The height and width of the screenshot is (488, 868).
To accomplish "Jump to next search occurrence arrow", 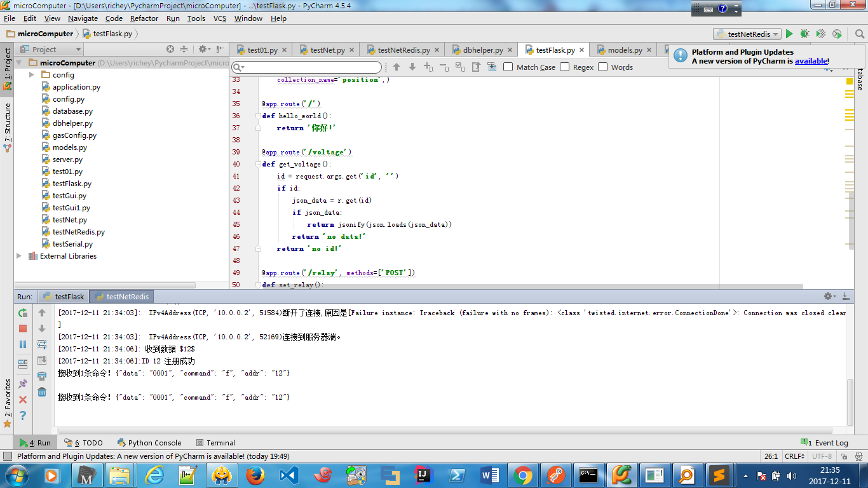I will pos(412,67).
